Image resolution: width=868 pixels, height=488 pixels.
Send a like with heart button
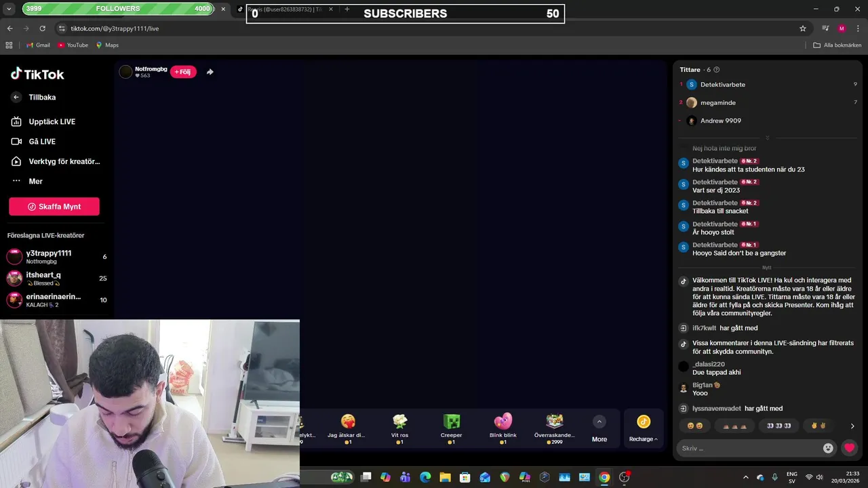[849, 448]
